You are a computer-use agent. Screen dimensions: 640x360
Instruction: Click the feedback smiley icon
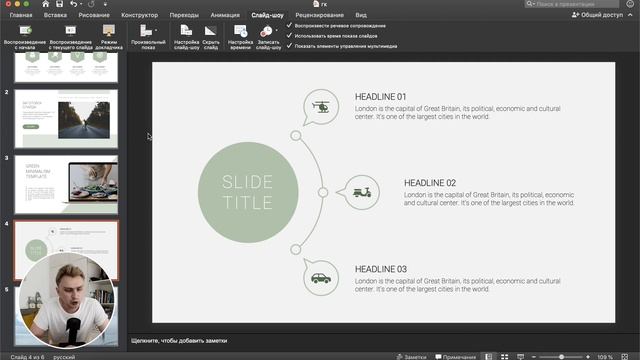coord(630,4)
